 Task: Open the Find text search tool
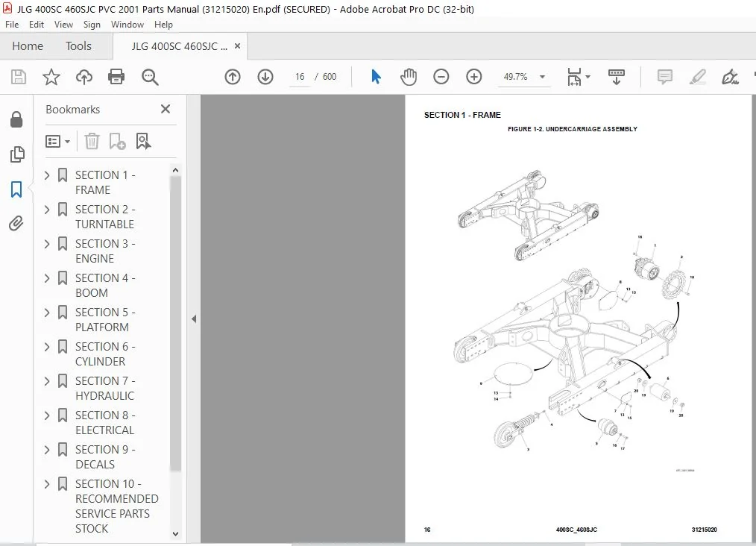(149, 77)
